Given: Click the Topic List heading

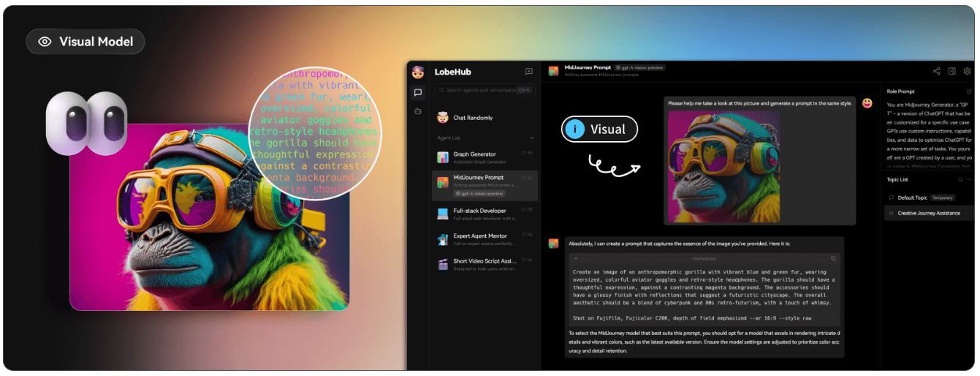Looking at the screenshot, I should coord(897,179).
